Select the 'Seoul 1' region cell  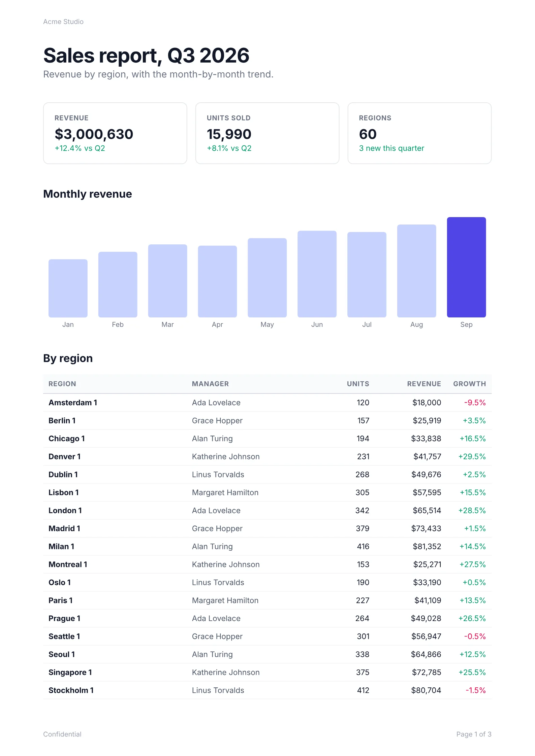tap(62, 655)
